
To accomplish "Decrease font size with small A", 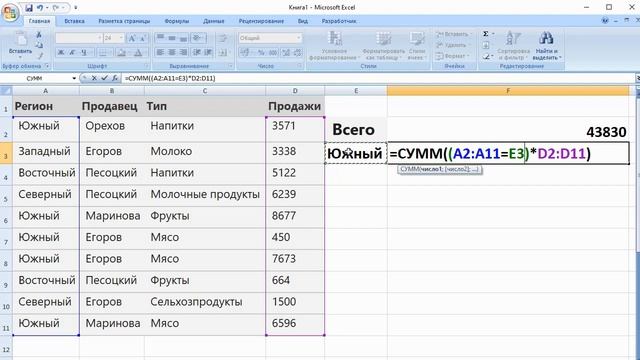I will coord(143,38).
